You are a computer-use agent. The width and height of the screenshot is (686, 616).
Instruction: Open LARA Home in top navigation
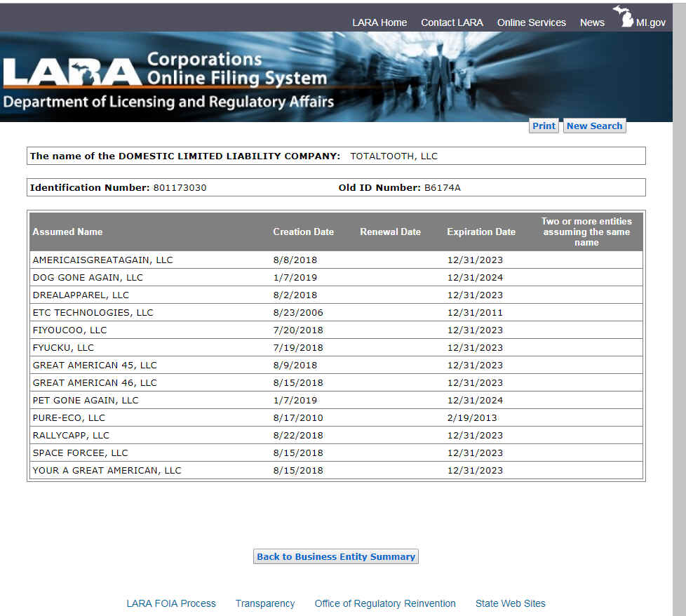click(x=379, y=22)
